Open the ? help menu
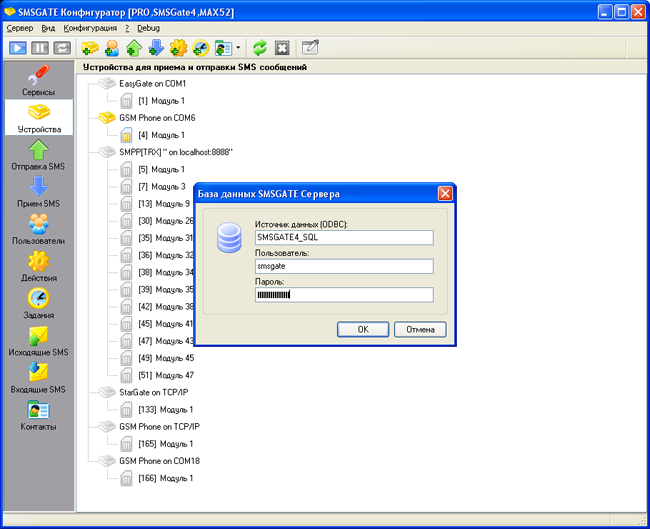Screen dimensions: 650x529 pyautogui.click(x=127, y=28)
